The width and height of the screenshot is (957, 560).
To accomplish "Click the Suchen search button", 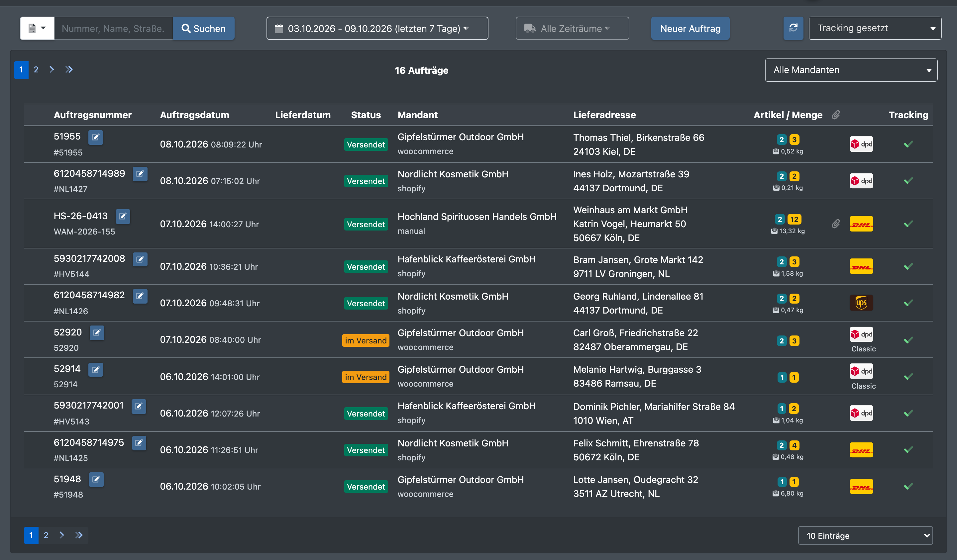I will (x=204, y=28).
